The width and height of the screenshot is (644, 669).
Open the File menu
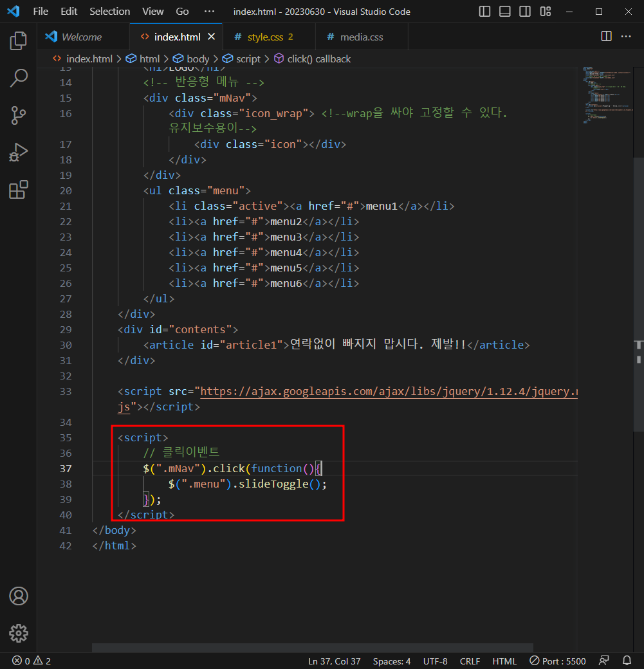(x=41, y=12)
